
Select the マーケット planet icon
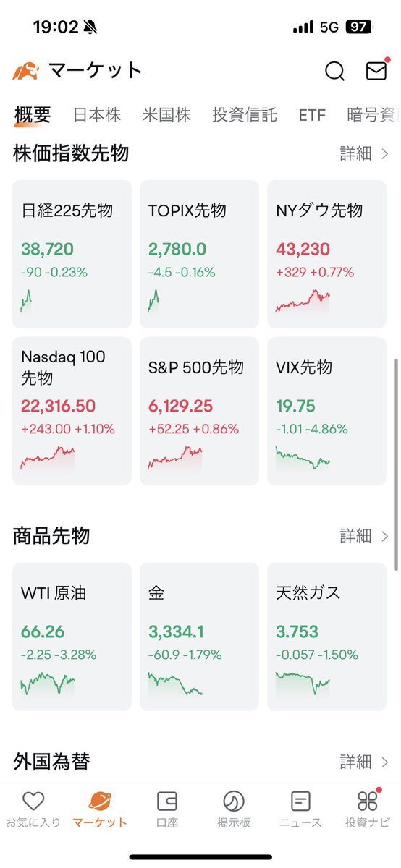coord(100,801)
